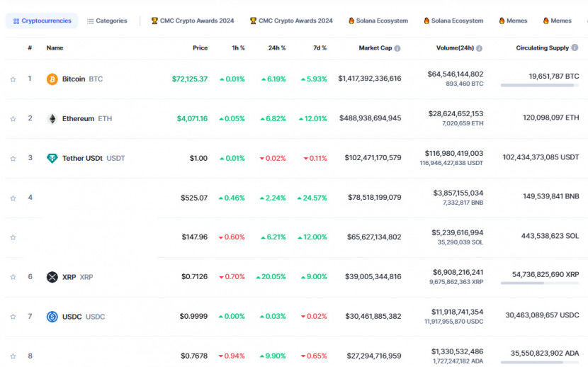Click Ethereum price $4,071.16

(x=192, y=119)
